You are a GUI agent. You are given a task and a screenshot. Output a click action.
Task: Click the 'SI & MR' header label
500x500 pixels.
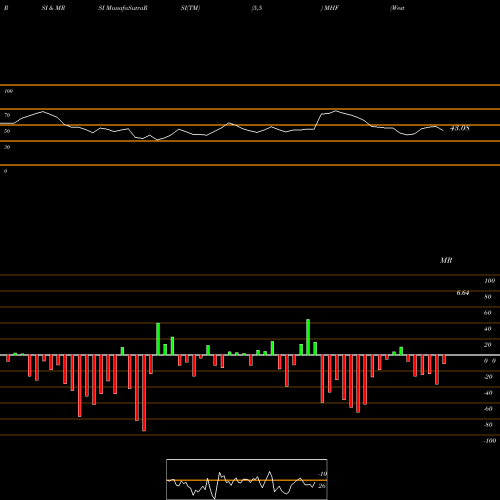[53, 8]
